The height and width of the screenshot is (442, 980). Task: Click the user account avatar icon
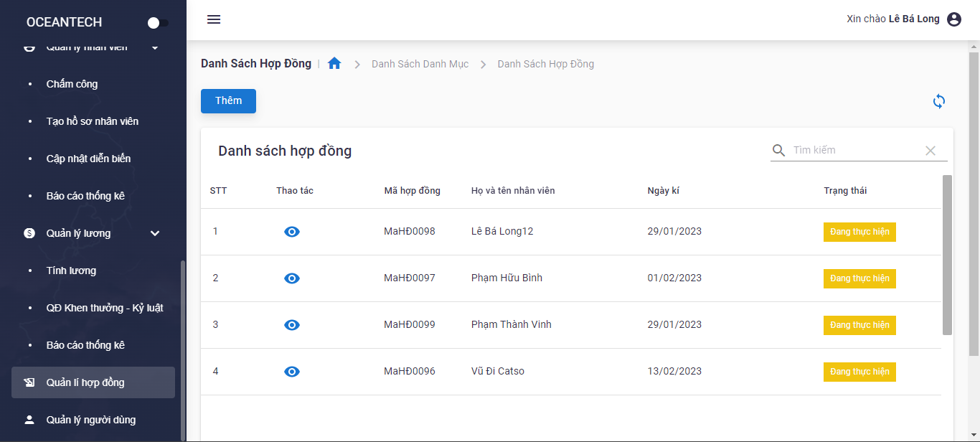point(954,19)
